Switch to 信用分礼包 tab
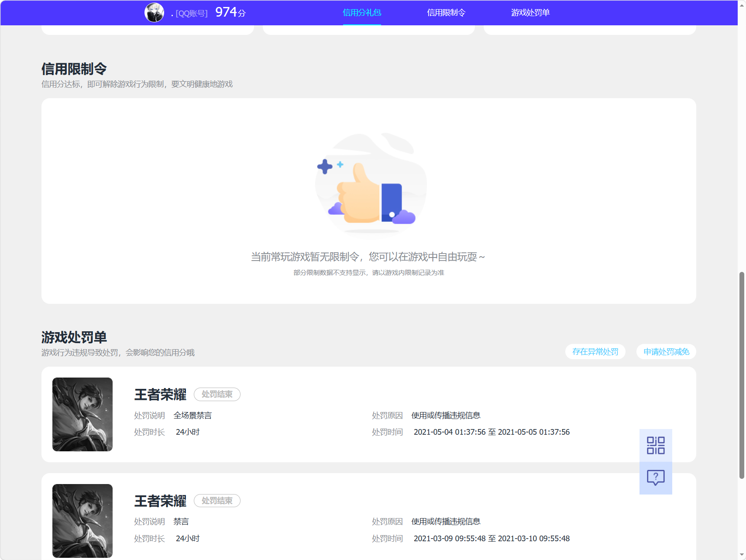This screenshot has height=560, width=746. tap(362, 13)
